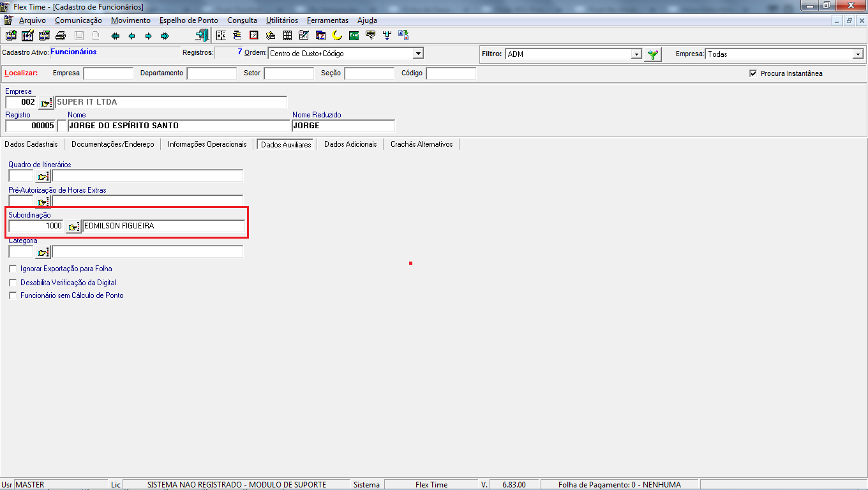Go to previous record with single left arrow
This screenshot has height=490, width=868.
coord(132,36)
